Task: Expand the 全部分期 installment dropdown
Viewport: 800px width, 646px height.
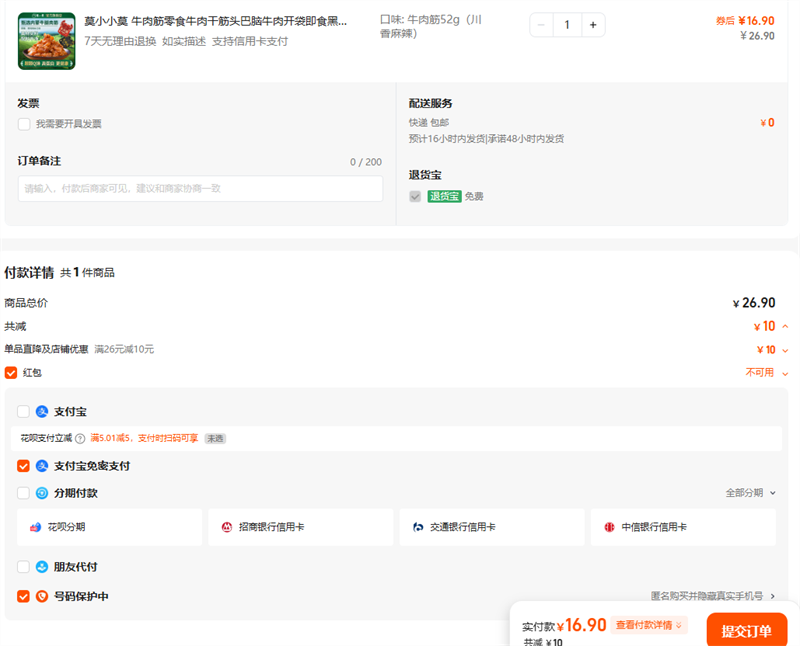Action: 751,493
